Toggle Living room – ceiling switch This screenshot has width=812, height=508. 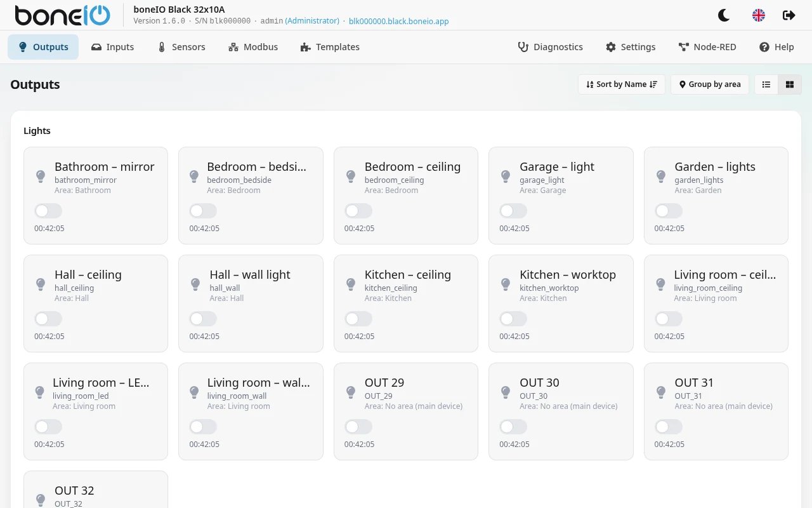pyautogui.click(x=669, y=319)
